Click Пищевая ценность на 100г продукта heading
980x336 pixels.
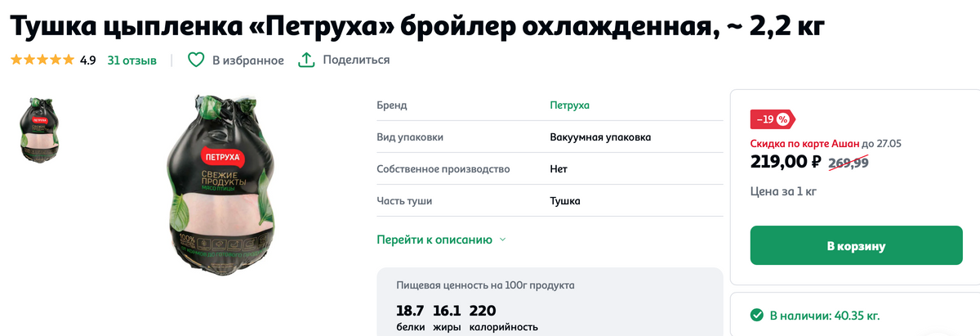(x=485, y=285)
